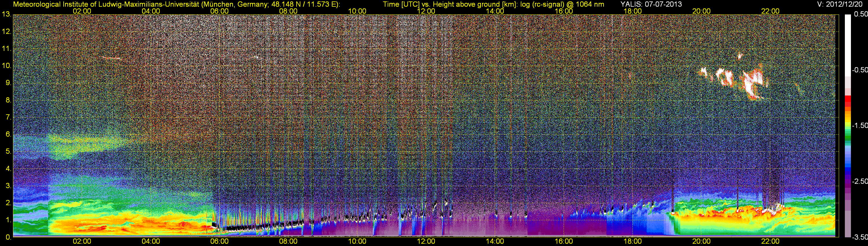Click the 7 km height axis label
868x246 pixels.
coord(8,117)
